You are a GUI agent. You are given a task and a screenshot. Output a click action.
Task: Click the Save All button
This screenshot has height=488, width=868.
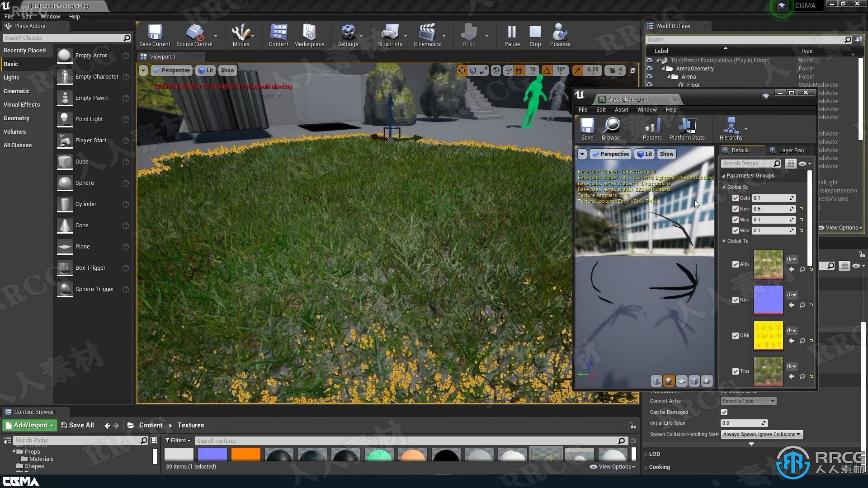77,425
